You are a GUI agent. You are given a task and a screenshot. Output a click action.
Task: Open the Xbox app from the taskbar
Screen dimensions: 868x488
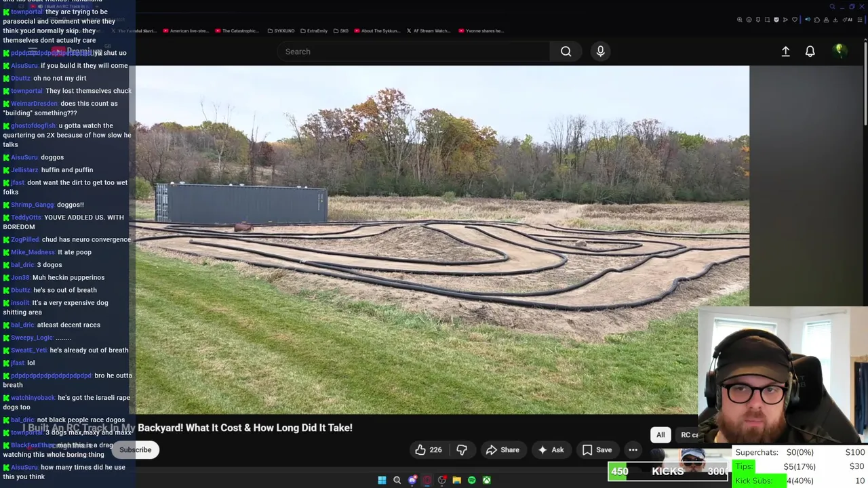(x=486, y=480)
